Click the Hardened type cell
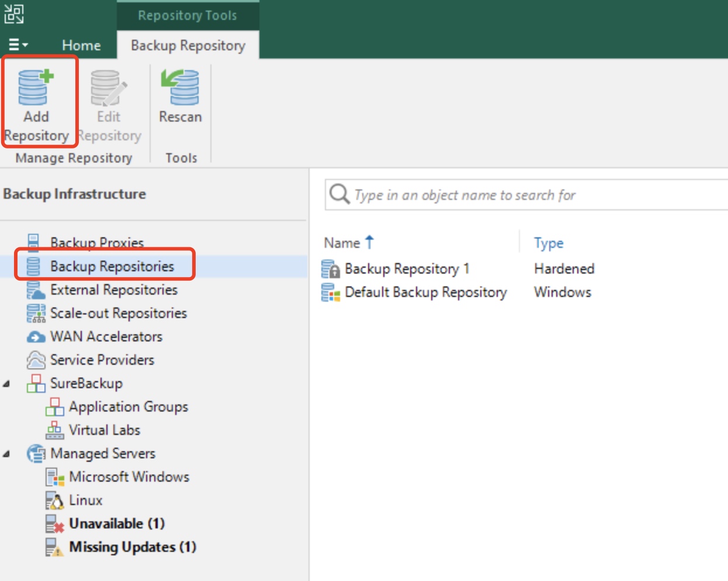This screenshot has height=581, width=728. click(564, 268)
